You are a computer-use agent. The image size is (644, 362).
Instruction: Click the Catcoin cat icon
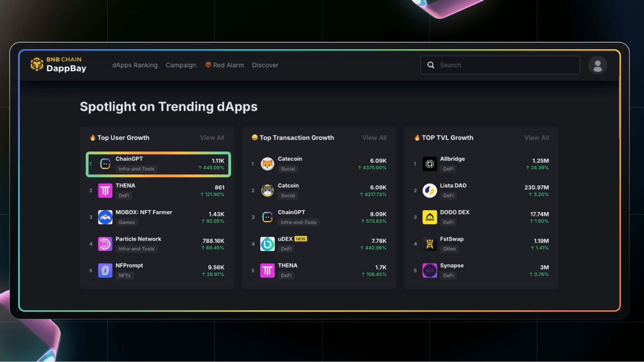pos(267,190)
